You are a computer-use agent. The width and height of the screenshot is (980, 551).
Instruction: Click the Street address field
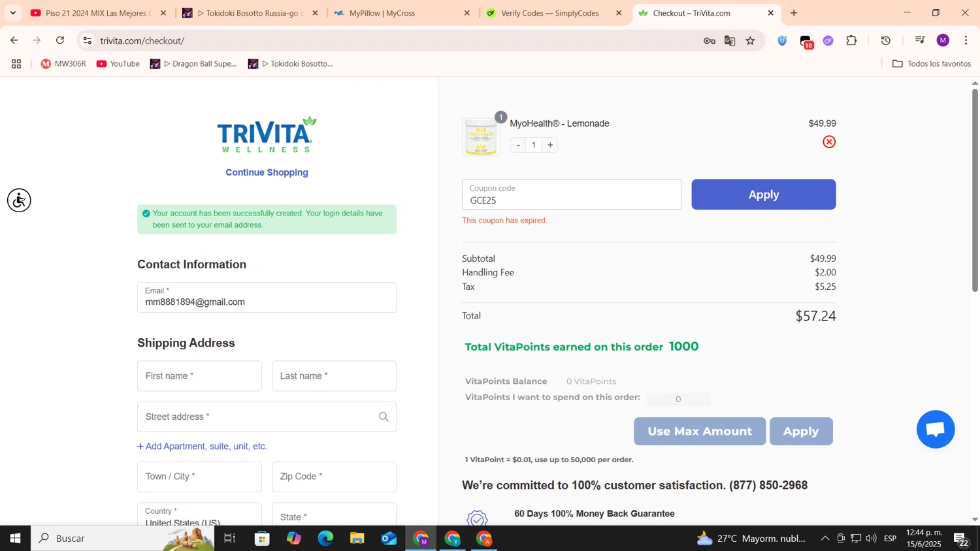click(267, 417)
